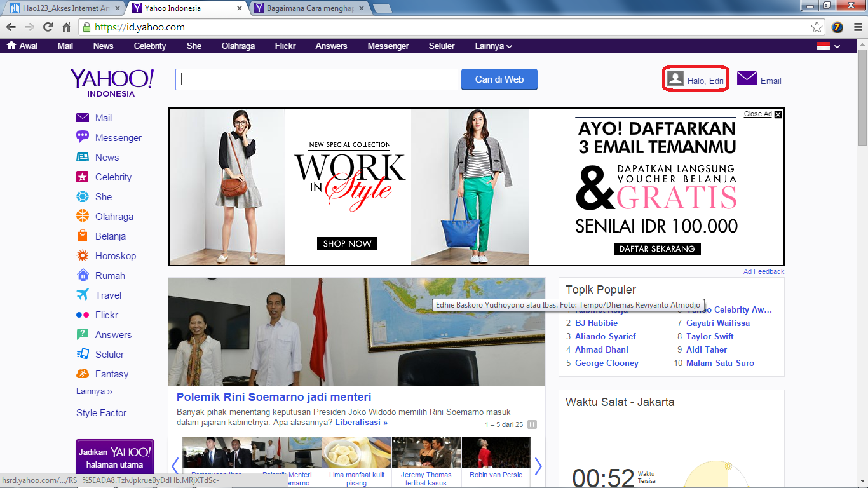Show previous news thumbnails with the left arrow
The height and width of the screenshot is (488, 868).
click(x=175, y=466)
